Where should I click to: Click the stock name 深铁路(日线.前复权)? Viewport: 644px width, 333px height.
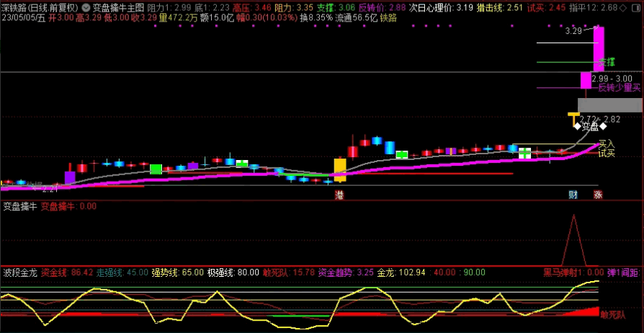(40, 7)
